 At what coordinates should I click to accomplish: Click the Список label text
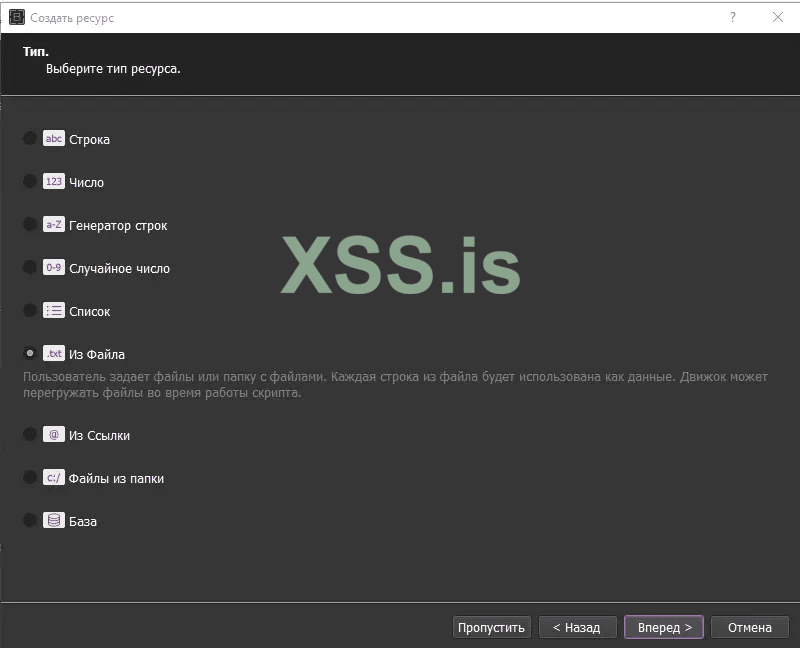pos(89,311)
